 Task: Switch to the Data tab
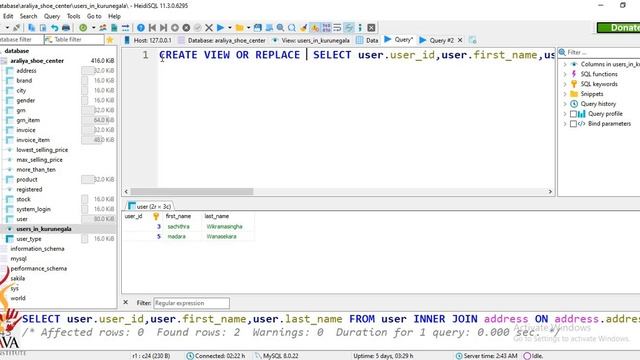pos(367,40)
